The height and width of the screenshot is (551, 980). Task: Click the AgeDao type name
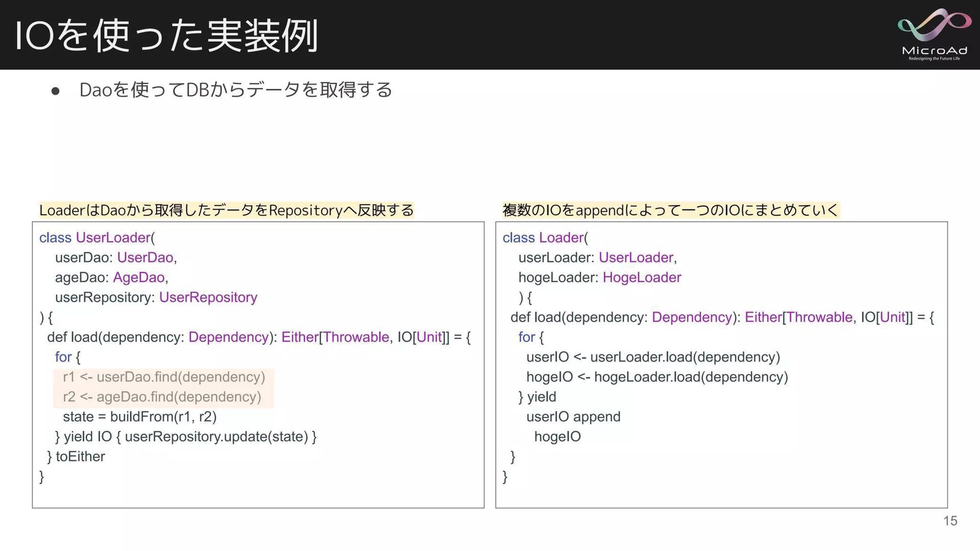138,278
